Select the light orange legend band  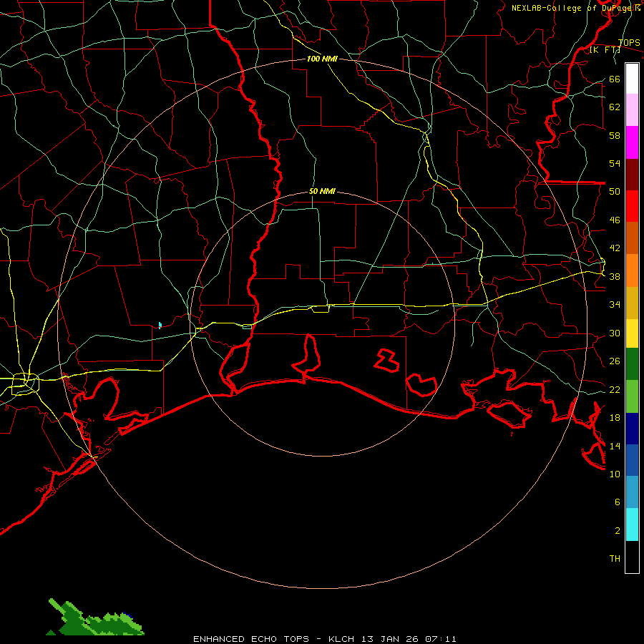pyautogui.click(x=632, y=270)
